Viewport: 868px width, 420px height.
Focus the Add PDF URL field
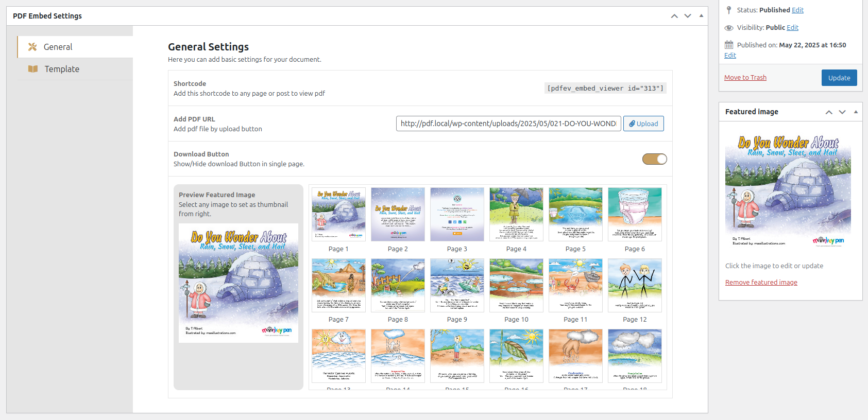coord(508,124)
